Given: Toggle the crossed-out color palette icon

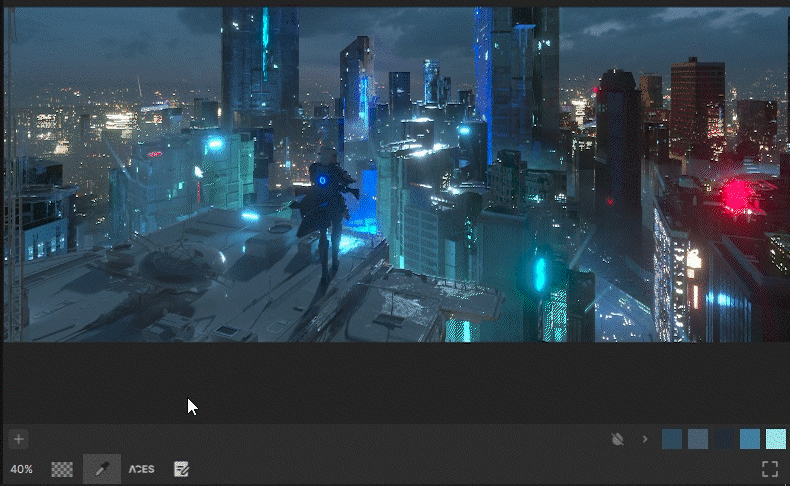Looking at the screenshot, I should [617, 439].
